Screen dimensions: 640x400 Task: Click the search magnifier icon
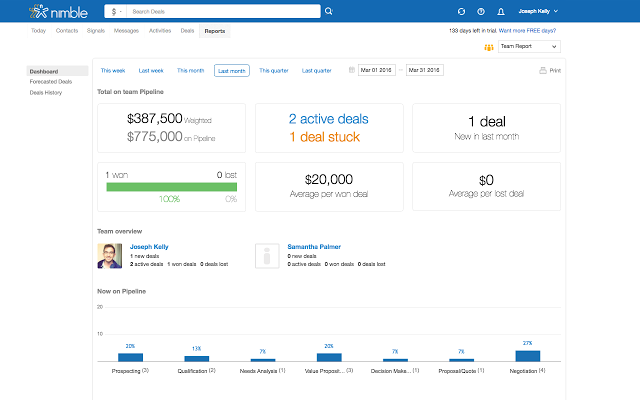coord(329,12)
